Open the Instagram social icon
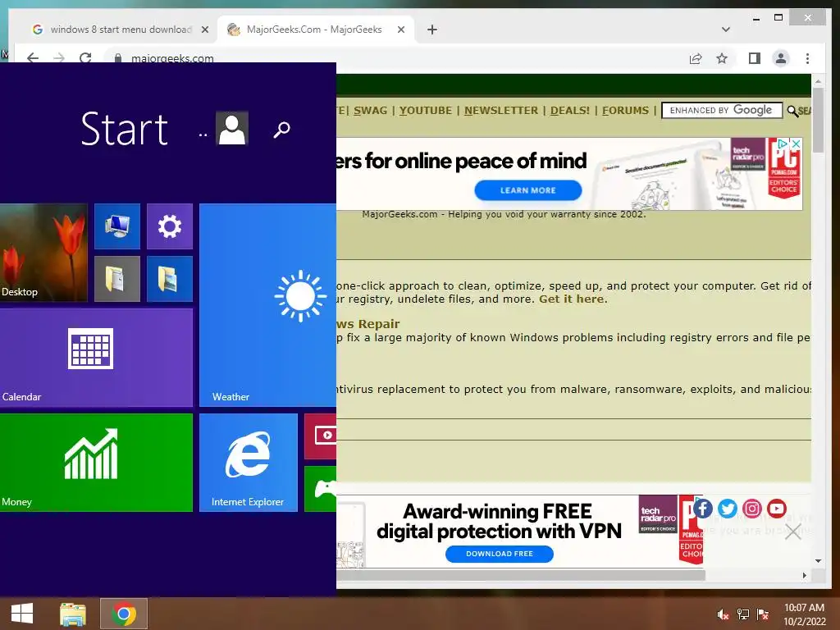This screenshot has width=840, height=630. point(752,509)
